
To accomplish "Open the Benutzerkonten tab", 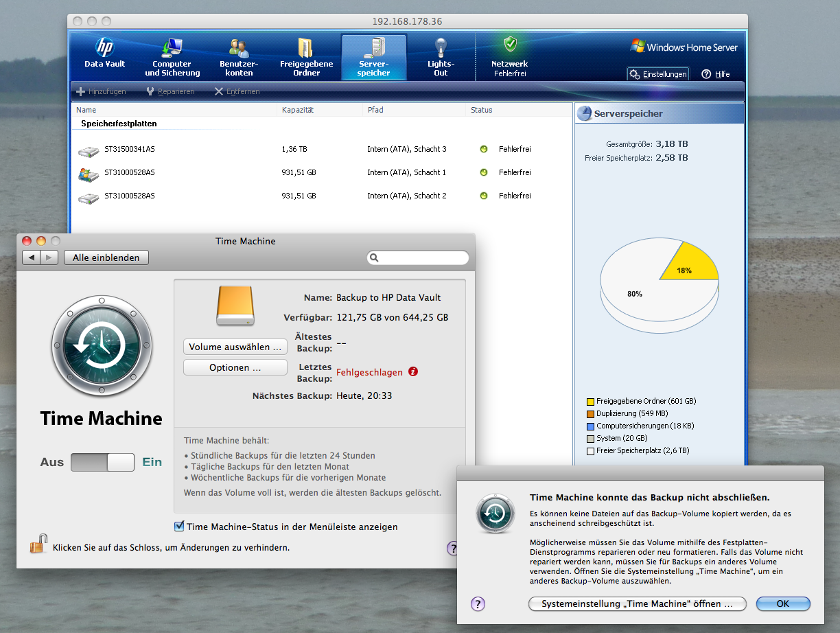I will pos(239,58).
